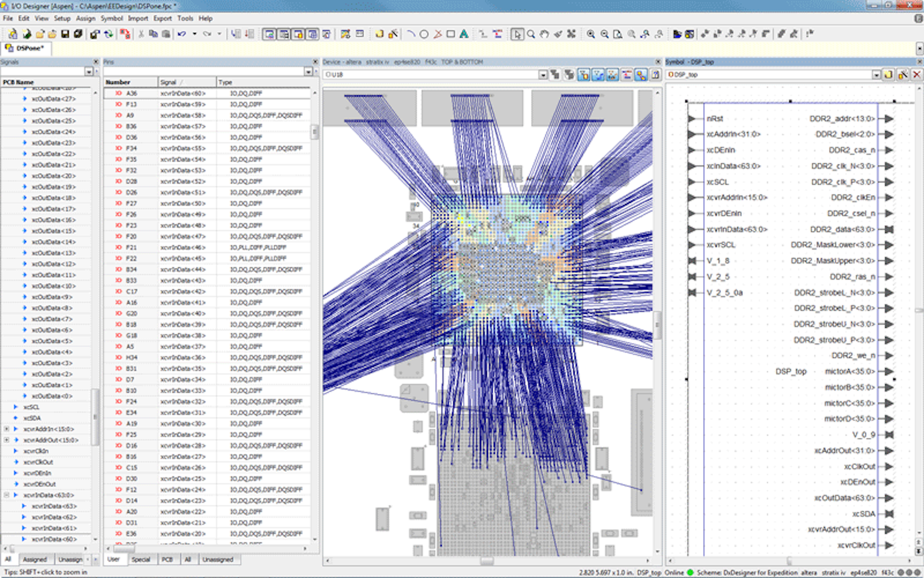Switch to the Special pins tab
This screenshot has width=924, height=578.
(140, 560)
